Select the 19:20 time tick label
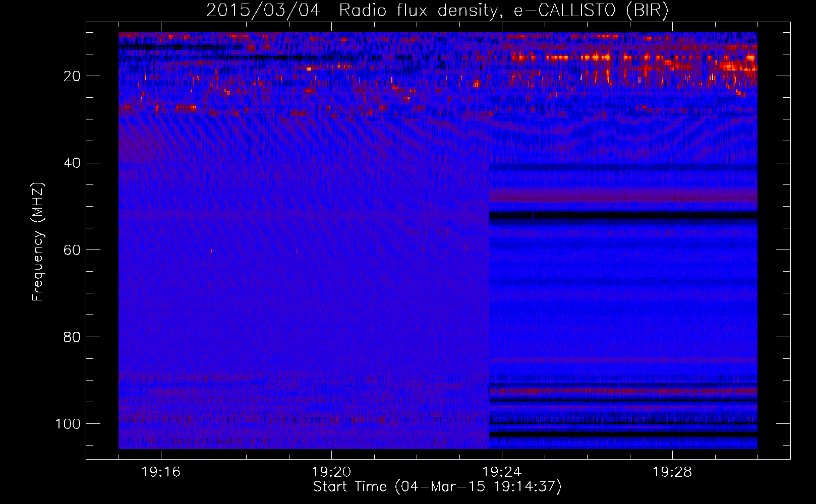 click(331, 472)
